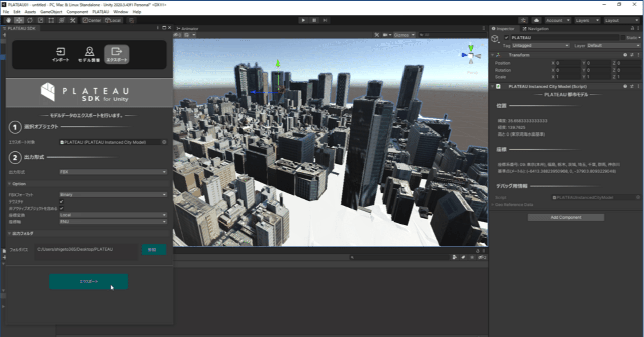Click the エクスポート button at panel bottom
Image resolution: width=644 pixels, height=337 pixels.
click(x=89, y=281)
